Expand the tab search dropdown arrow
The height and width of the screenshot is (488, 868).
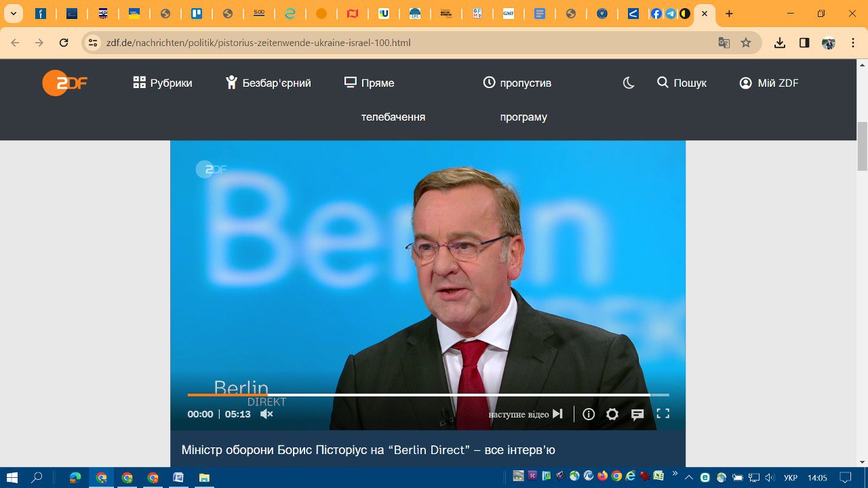pos(13,14)
